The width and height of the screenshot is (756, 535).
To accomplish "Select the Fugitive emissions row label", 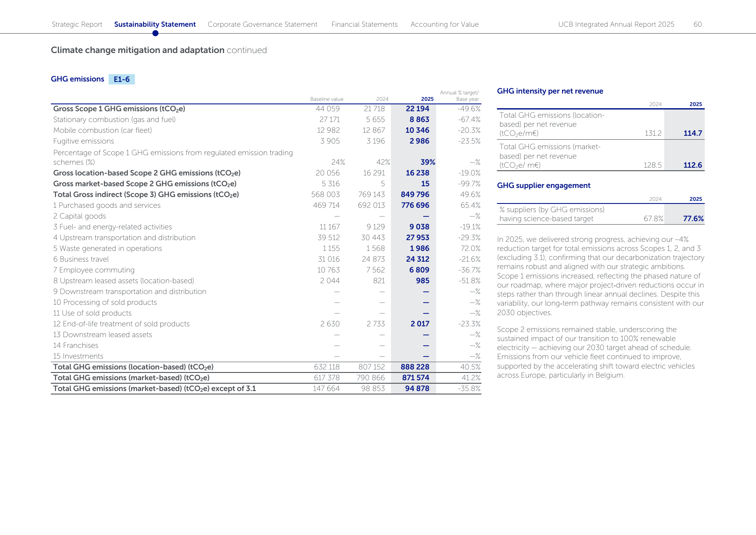I will point(84,141).
